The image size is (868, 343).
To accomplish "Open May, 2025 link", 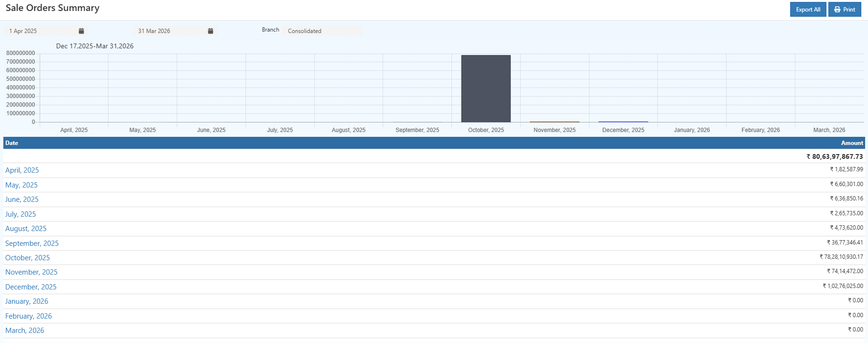I will tap(21, 185).
